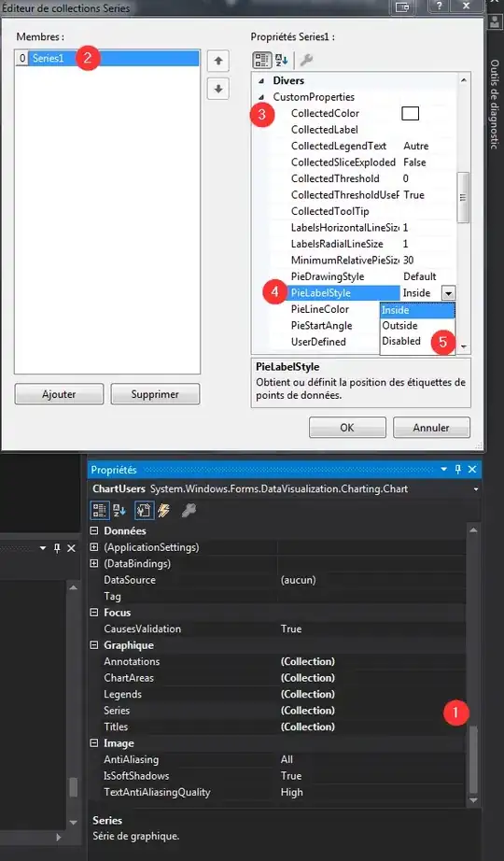Select PieStartAngle property

(321, 326)
